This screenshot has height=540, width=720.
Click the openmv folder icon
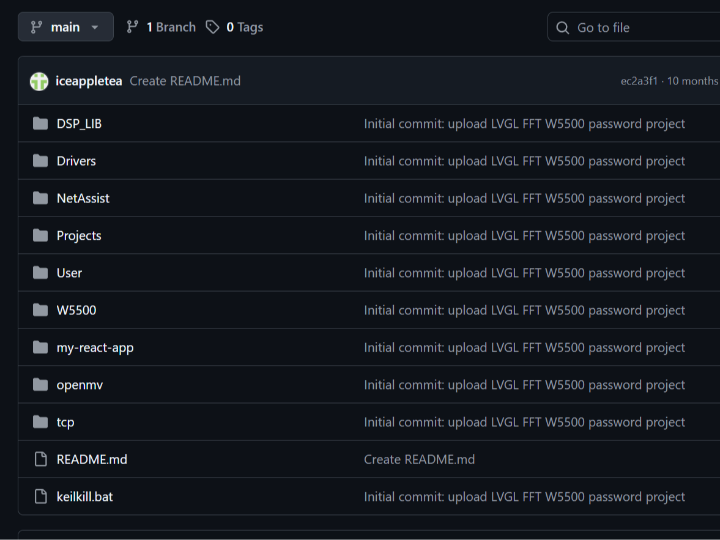(x=40, y=385)
